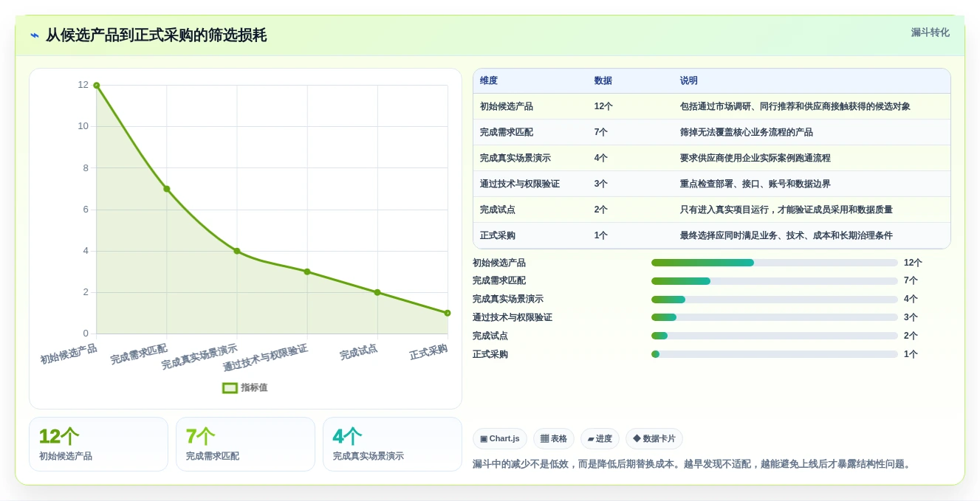Viewport: 980px width, 501px height.
Task: Click the 数据卡片 tag
Action: pyautogui.click(x=654, y=438)
